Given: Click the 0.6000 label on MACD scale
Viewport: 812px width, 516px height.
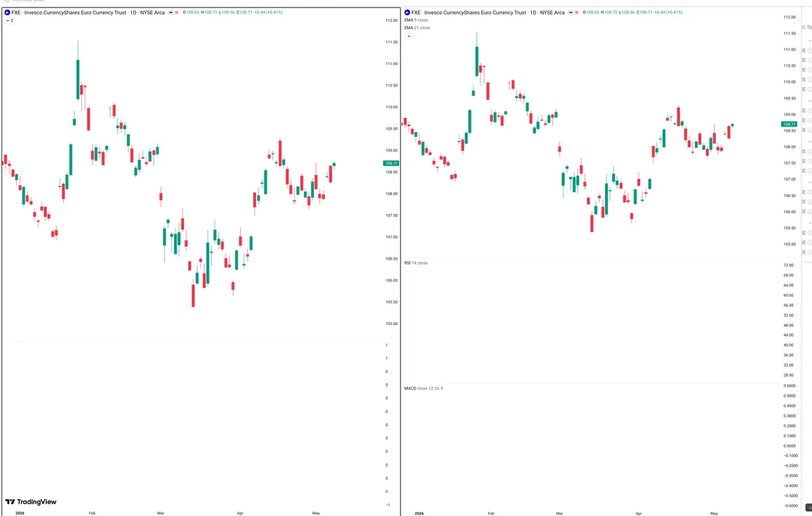Looking at the screenshot, I should pyautogui.click(x=789, y=385).
